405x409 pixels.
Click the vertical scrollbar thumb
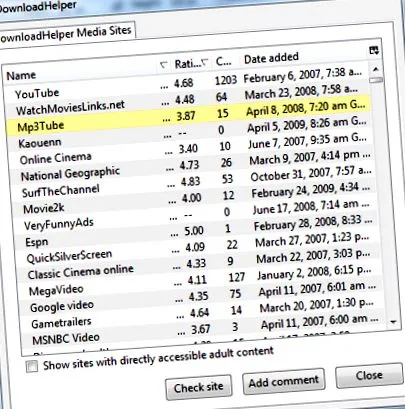pyautogui.click(x=377, y=80)
